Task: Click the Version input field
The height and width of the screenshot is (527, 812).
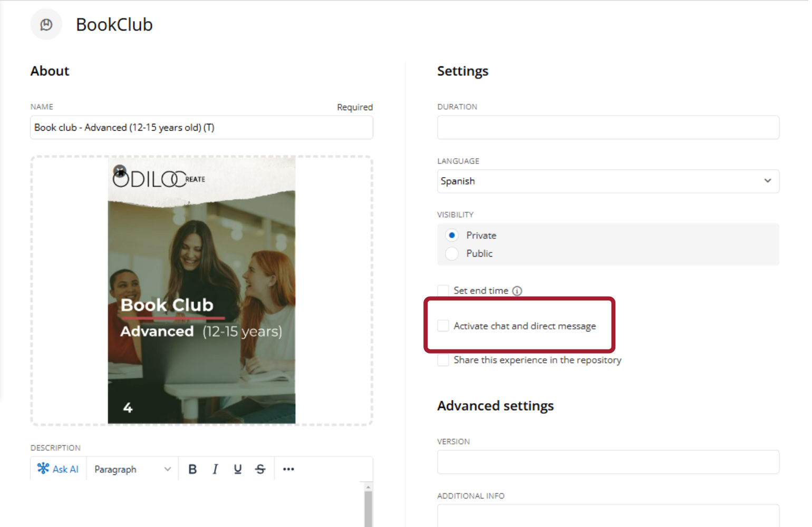Action: point(608,462)
